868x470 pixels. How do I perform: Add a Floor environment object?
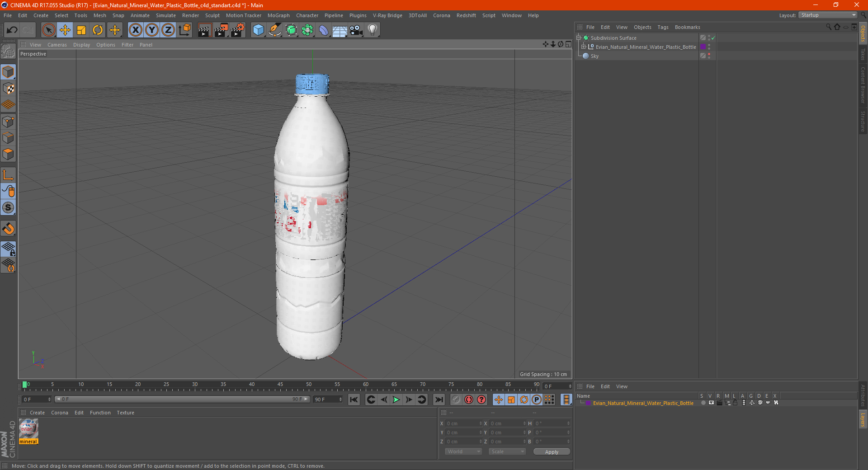pos(340,30)
